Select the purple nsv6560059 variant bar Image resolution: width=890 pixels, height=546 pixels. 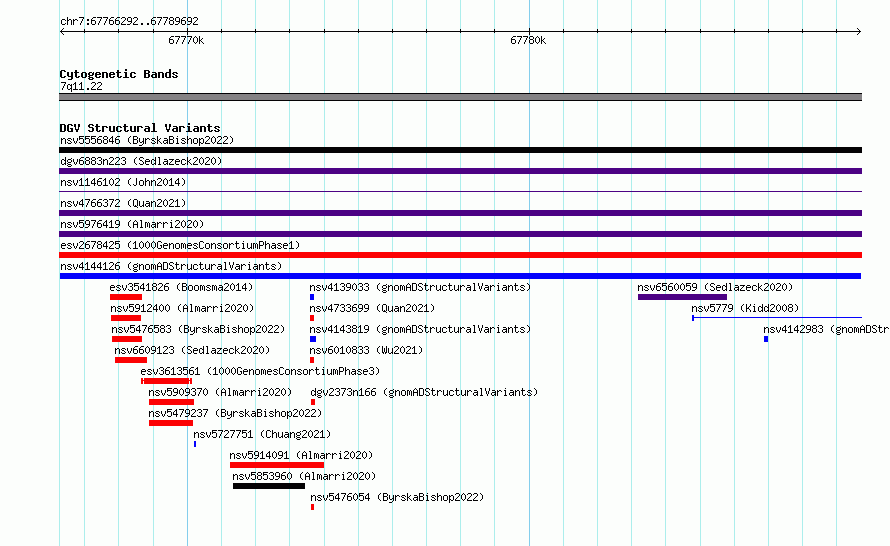click(x=682, y=297)
